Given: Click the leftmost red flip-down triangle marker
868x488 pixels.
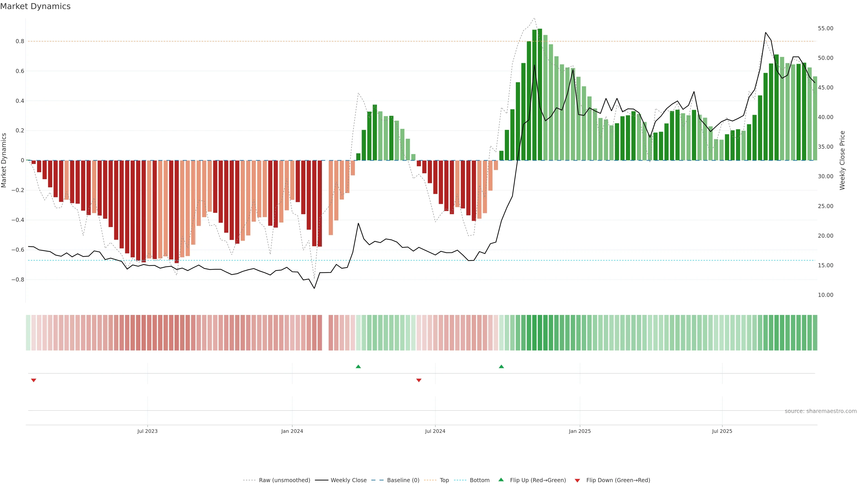Looking at the screenshot, I should pyautogui.click(x=33, y=380).
